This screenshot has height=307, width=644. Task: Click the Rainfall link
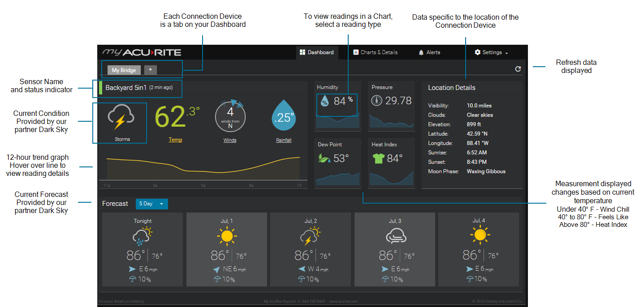pos(284,140)
